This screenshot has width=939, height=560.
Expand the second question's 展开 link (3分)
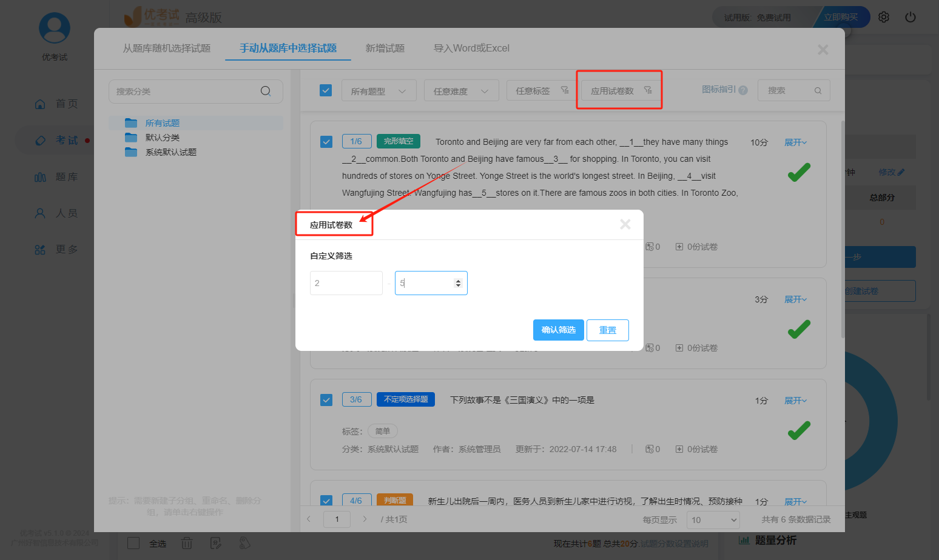pyautogui.click(x=795, y=299)
